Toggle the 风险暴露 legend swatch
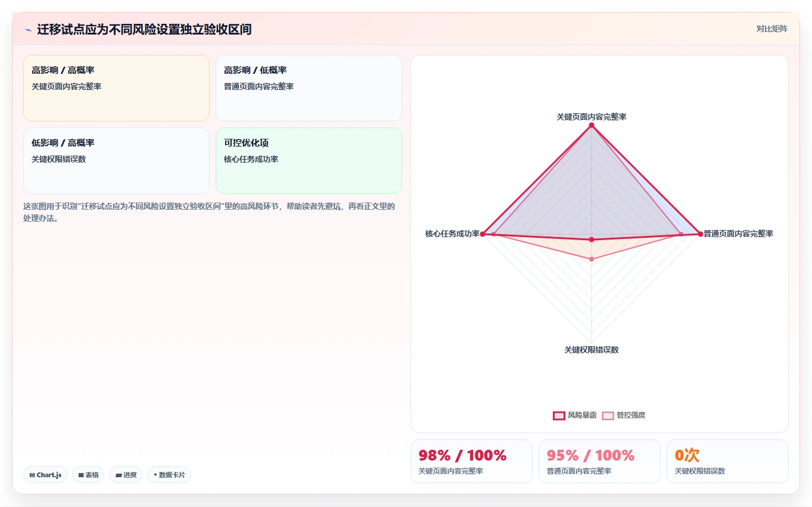 pyautogui.click(x=559, y=415)
